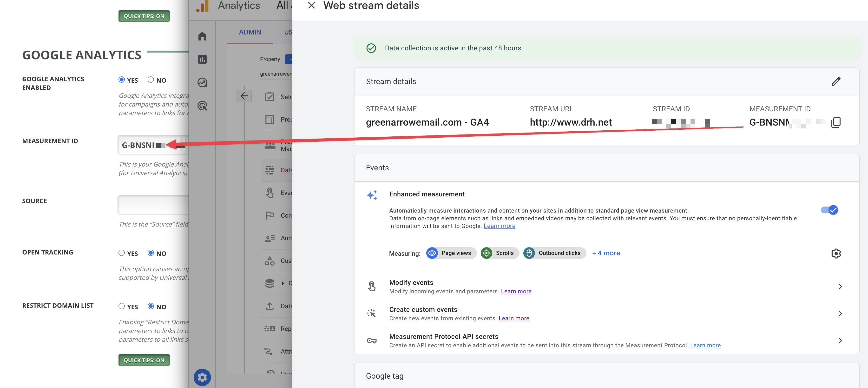The width and height of the screenshot is (868, 388).
Task: Expand the Create custom events row
Action: (840, 314)
